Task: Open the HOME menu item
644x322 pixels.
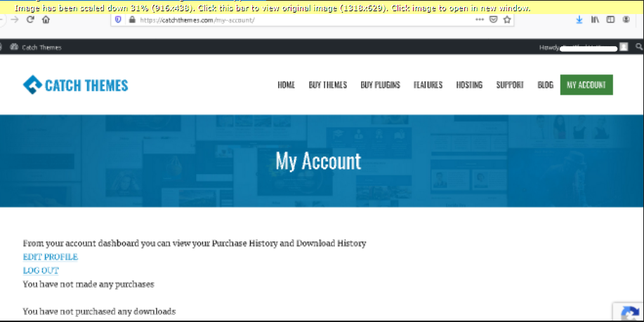Action: click(287, 85)
